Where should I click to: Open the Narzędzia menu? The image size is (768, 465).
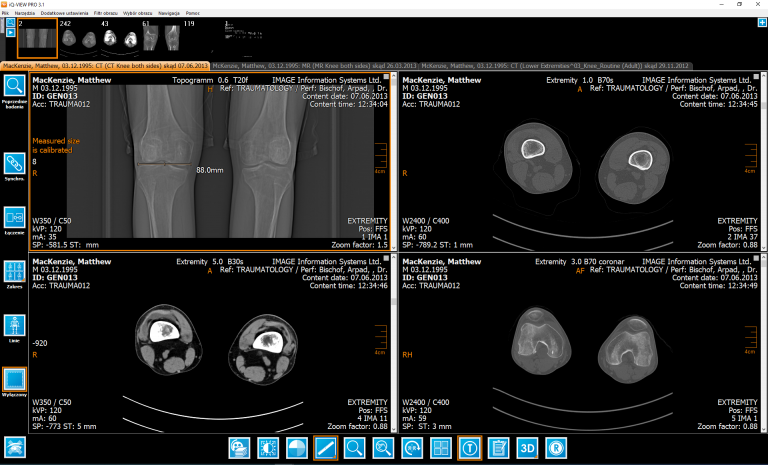pos(24,13)
